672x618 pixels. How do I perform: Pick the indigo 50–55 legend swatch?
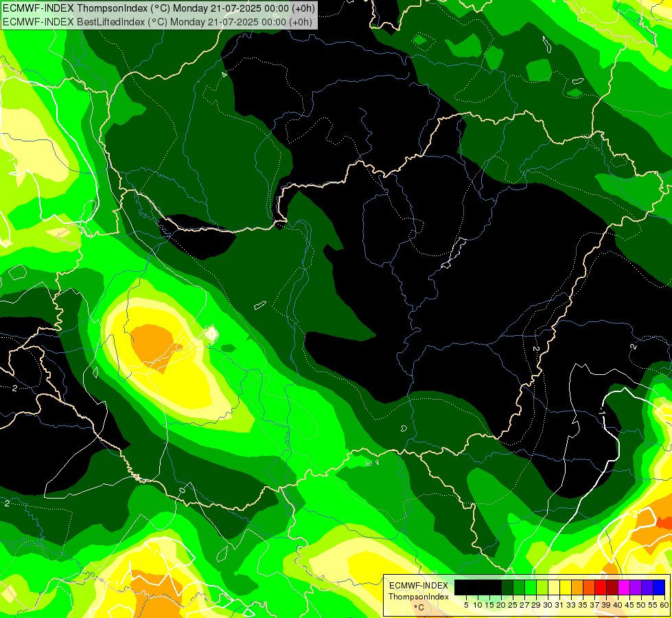[647, 587]
